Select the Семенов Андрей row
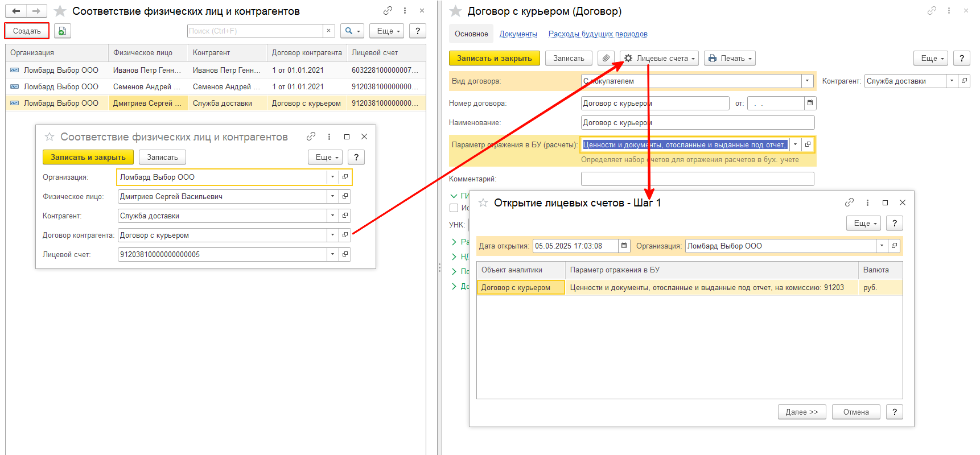 coord(216,86)
